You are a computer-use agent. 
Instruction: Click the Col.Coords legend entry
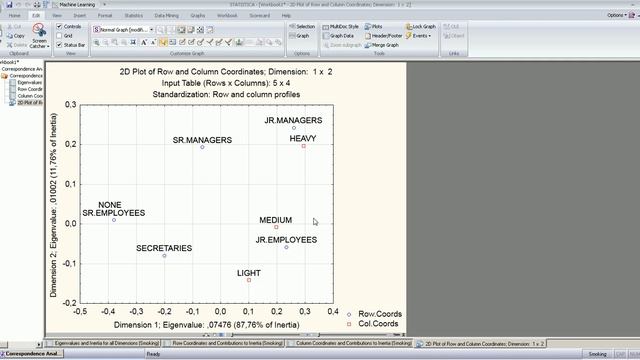coord(373,324)
